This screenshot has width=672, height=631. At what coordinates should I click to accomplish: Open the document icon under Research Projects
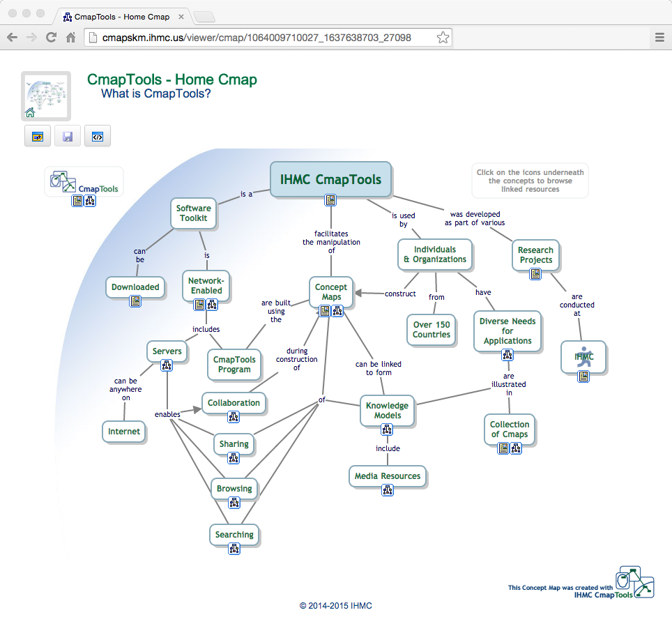535,274
